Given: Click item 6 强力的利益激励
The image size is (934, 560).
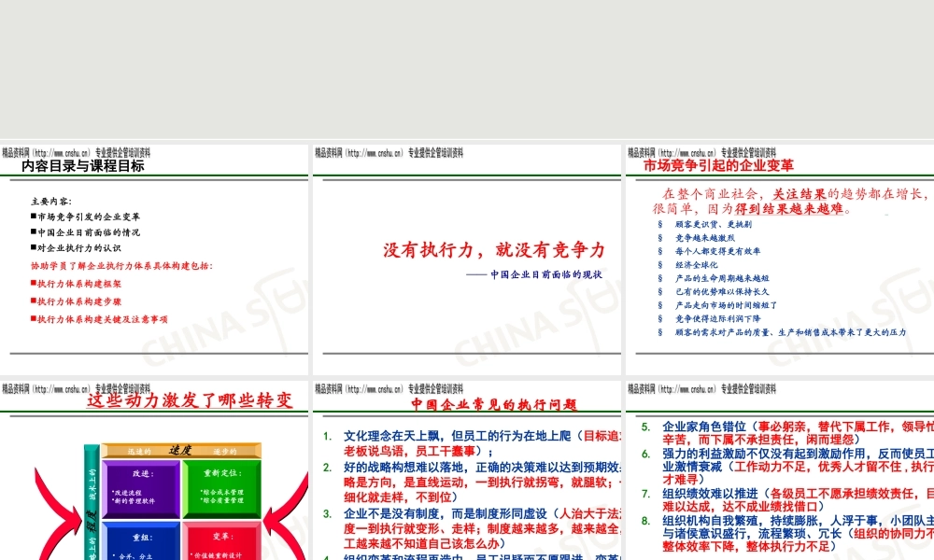Looking at the screenshot, I should [787, 466].
